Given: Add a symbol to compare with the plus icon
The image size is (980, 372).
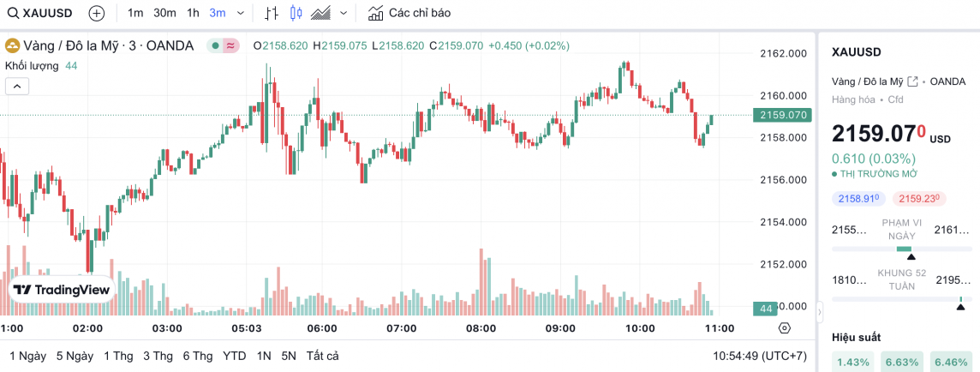Looking at the screenshot, I should click(97, 14).
